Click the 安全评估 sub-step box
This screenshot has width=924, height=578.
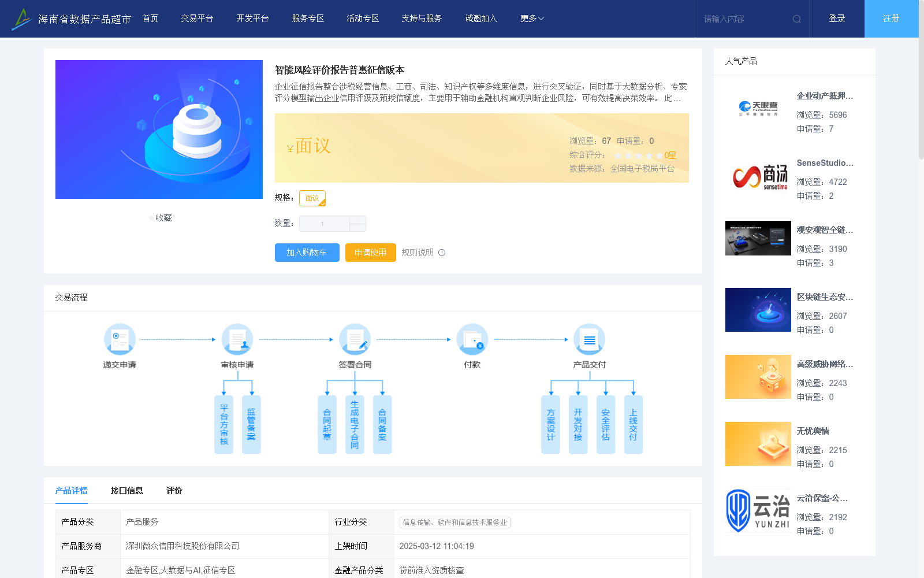tap(606, 425)
